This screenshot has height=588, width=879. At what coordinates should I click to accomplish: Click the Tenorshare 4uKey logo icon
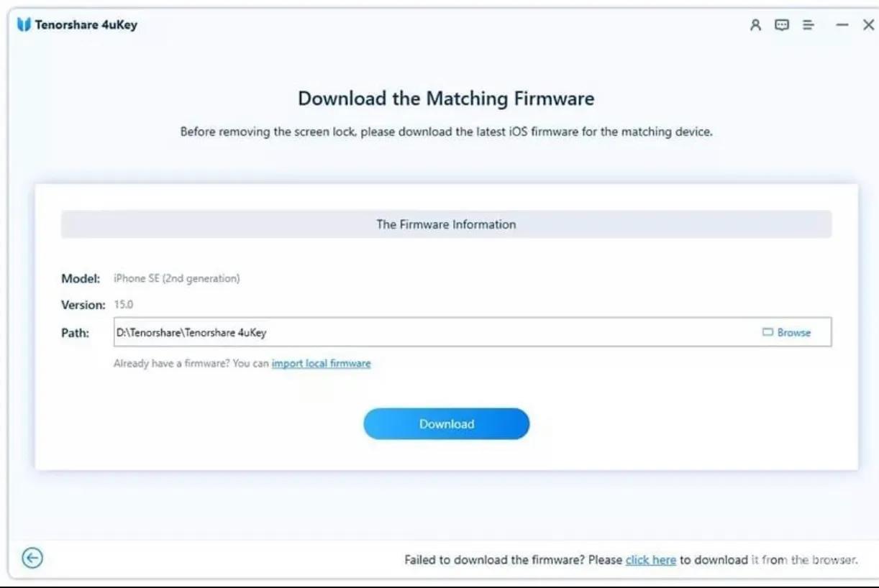[x=24, y=25]
